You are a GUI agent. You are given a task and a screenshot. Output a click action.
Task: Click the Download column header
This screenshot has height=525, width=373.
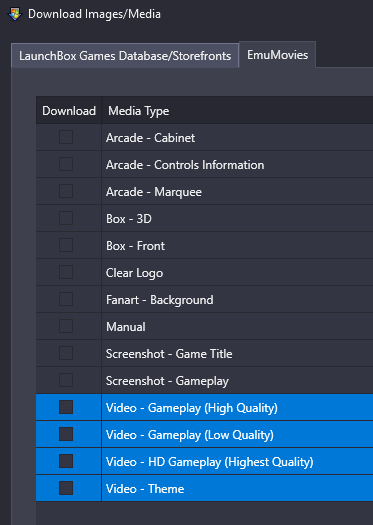click(x=69, y=110)
